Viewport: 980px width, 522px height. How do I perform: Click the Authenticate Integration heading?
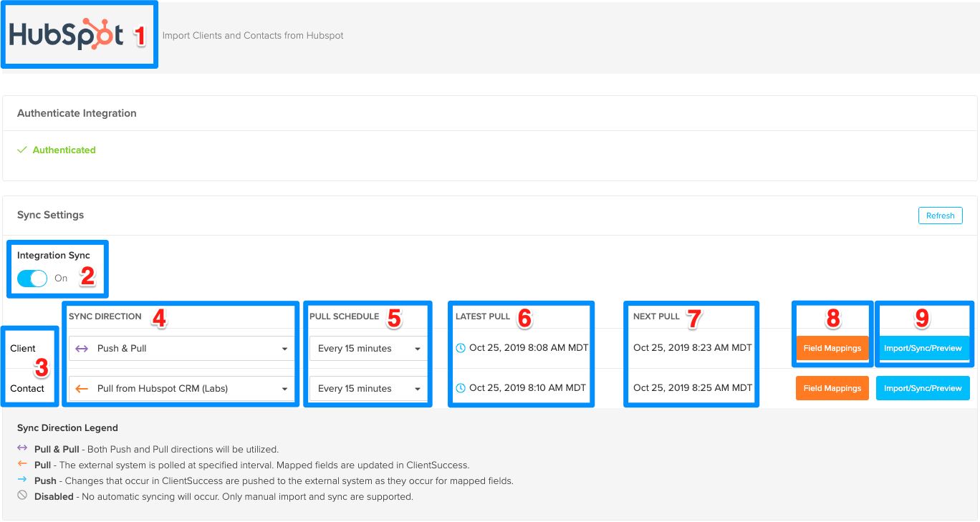coord(77,113)
